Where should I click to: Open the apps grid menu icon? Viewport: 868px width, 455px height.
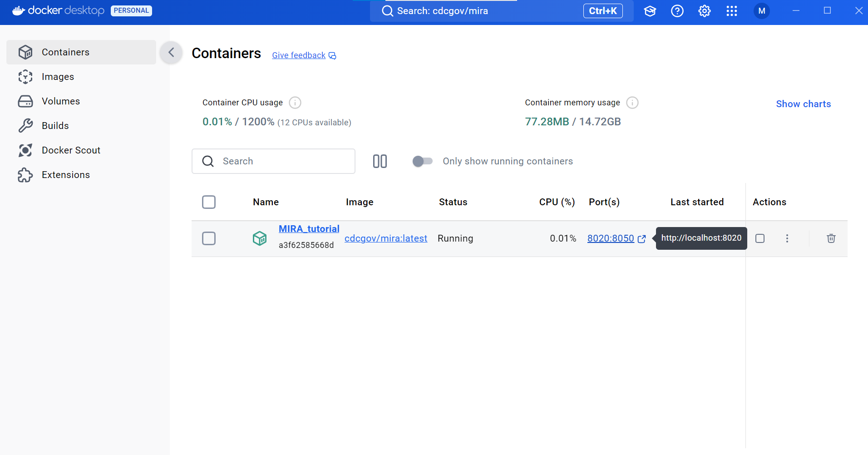732,11
